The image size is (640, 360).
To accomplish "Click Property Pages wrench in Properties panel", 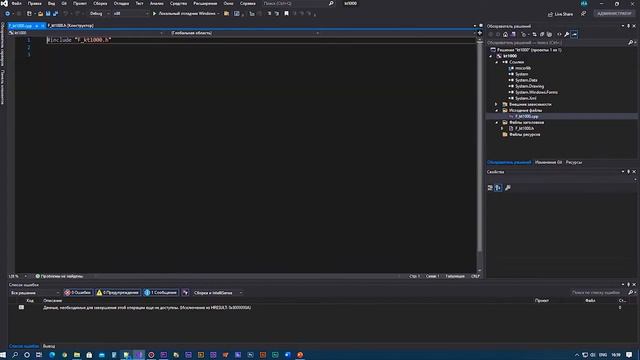I will click(x=508, y=188).
